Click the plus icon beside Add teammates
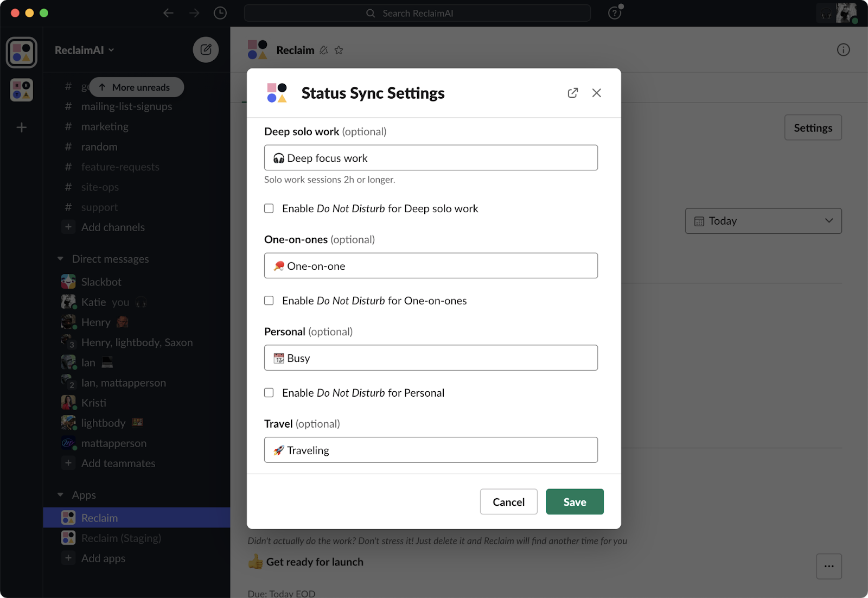868x598 pixels. tap(68, 463)
